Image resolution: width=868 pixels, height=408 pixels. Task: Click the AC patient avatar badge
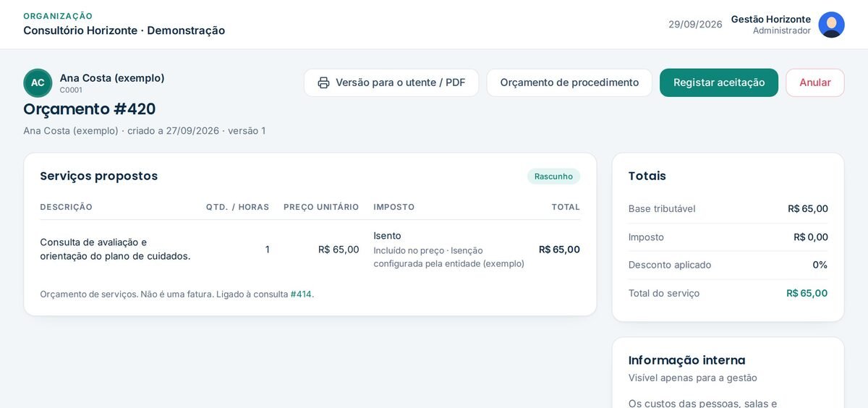38,83
